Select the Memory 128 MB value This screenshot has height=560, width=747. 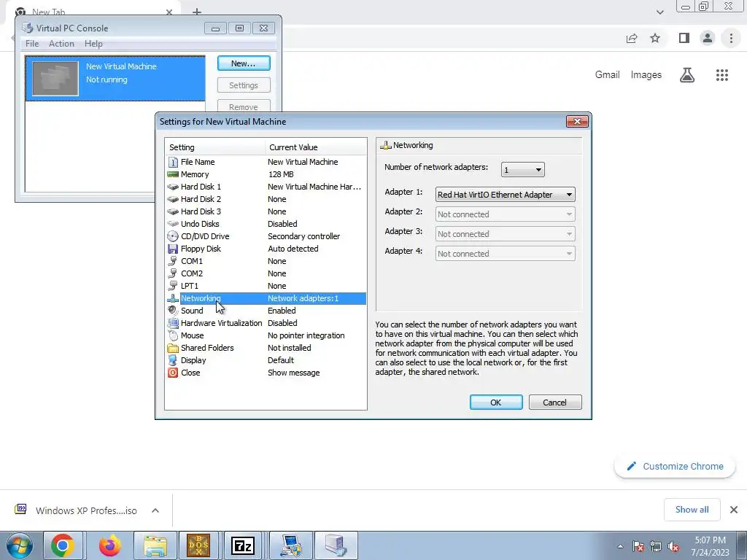[x=281, y=174]
